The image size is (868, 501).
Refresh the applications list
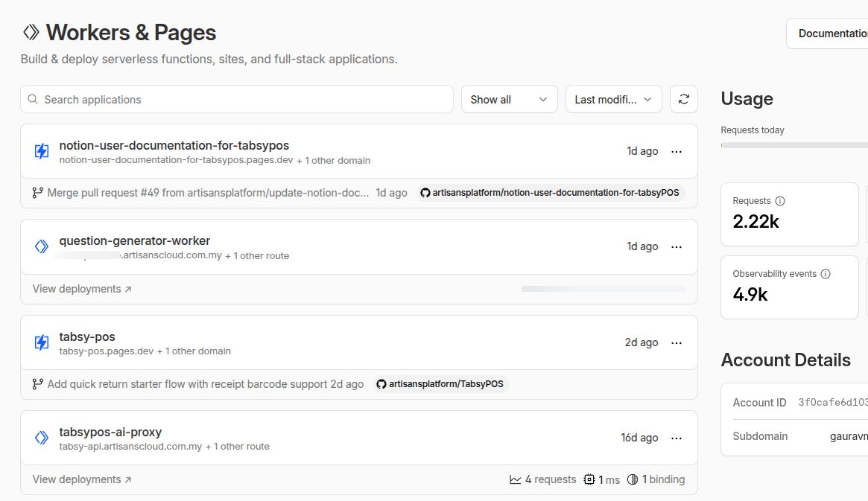click(684, 99)
